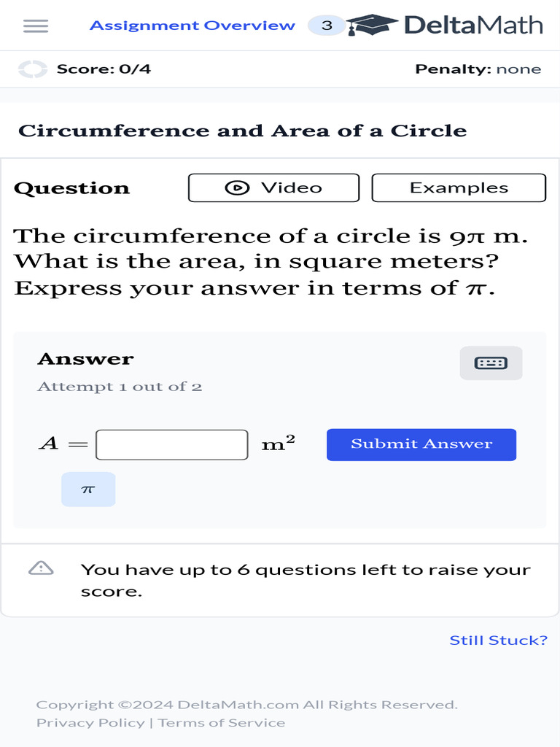This screenshot has width=560, height=747.
Task: Click the number 3 badge
Action: [x=327, y=26]
